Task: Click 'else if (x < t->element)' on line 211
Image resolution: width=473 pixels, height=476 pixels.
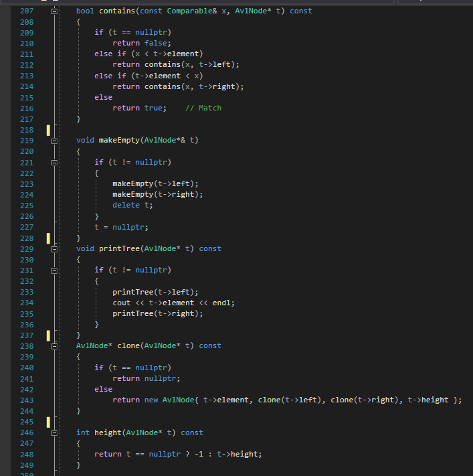Action: [x=149, y=54]
